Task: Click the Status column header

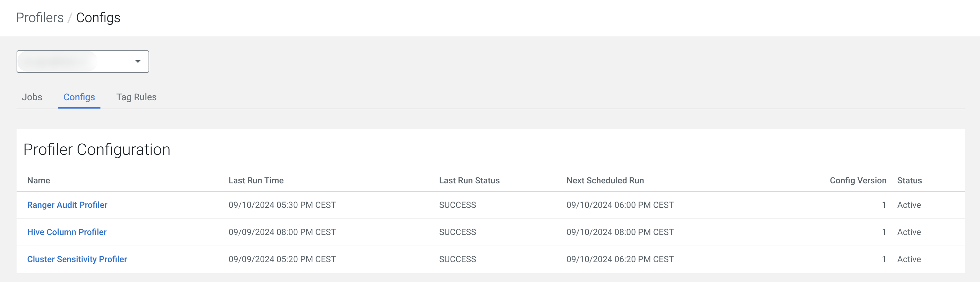Action: [x=909, y=180]
